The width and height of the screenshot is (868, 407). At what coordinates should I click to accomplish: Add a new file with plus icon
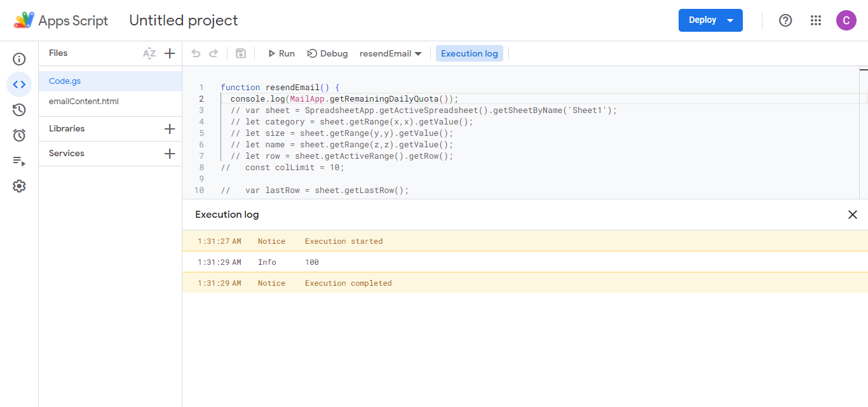tap(170, 53)
